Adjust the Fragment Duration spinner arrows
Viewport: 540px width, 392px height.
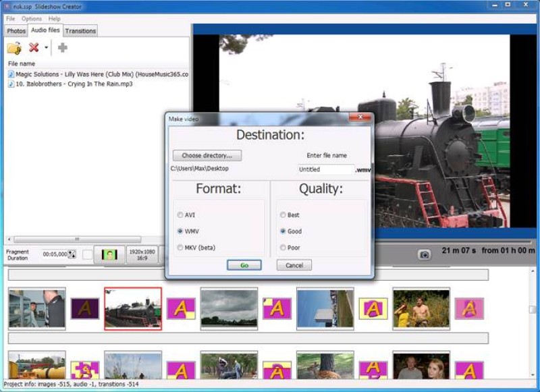[x=72, y=254]
